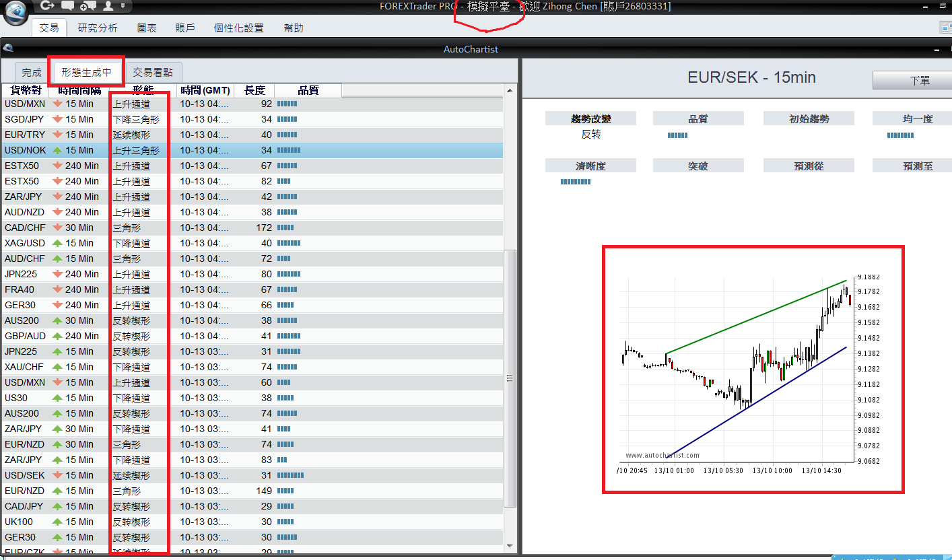Click the scrollbar down arrow of pattern list

510,547
